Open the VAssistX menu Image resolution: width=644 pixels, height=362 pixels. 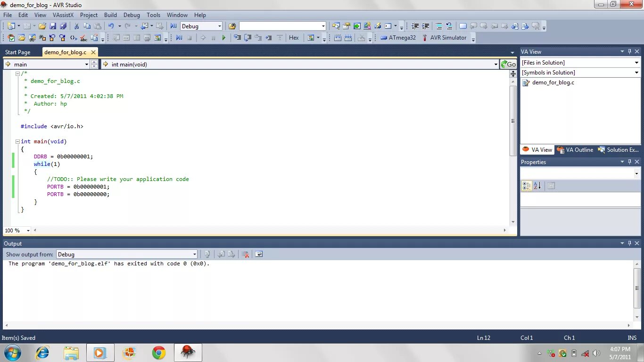tap(63, 15)
